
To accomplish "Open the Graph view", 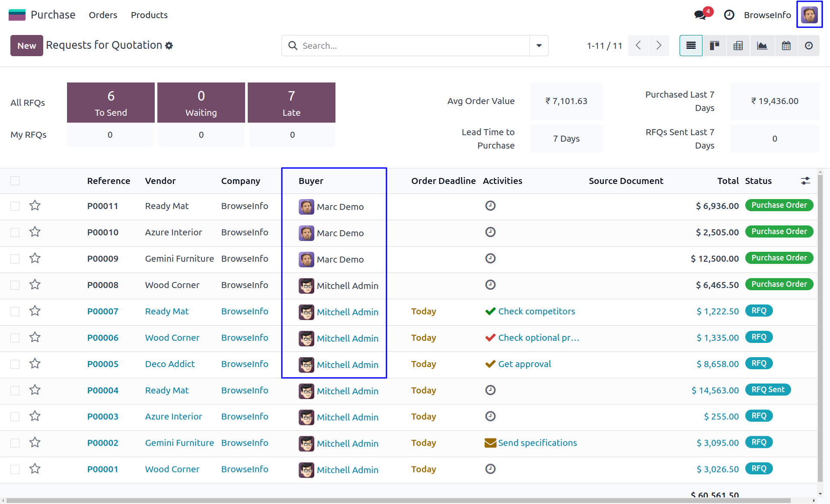I will [x=762, y=46].
